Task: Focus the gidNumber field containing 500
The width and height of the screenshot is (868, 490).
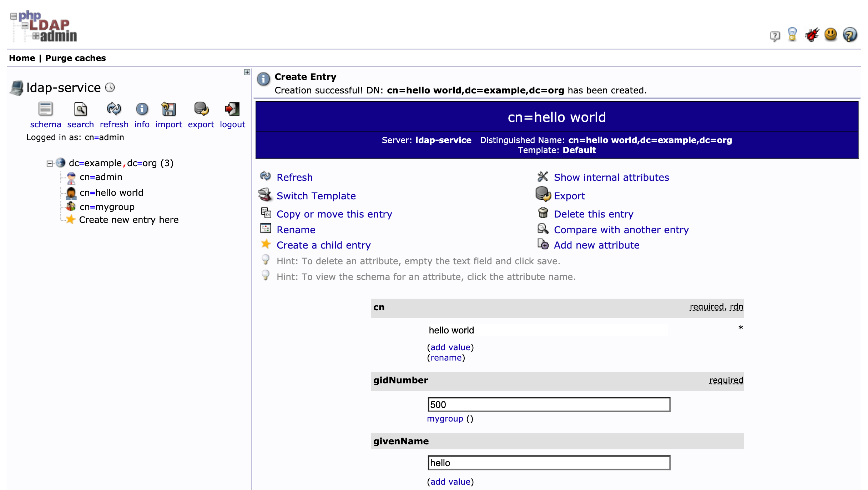Action: pyautogui.click(x=549, y=405)
